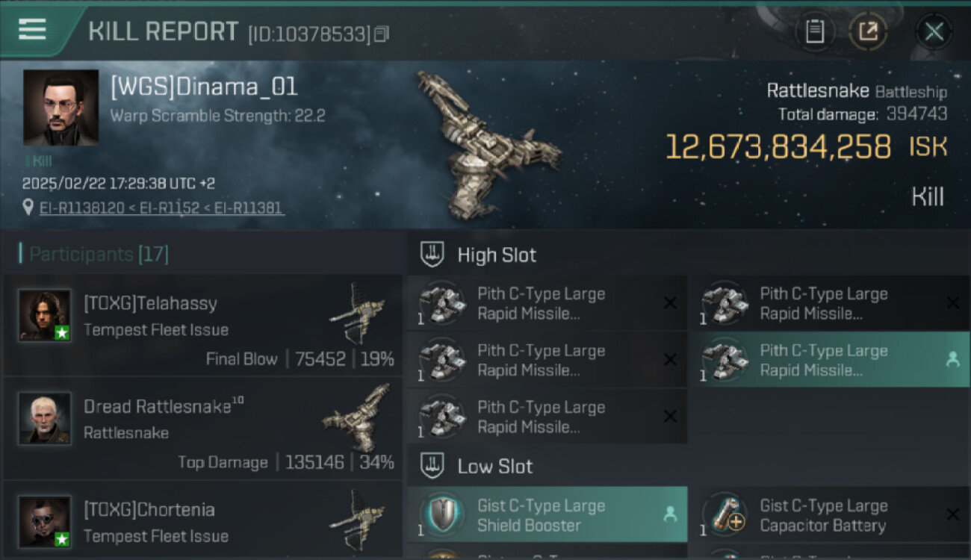Click the person icon on Shield Booster
This screenshot has height=560, width=971.
point(670,514)
